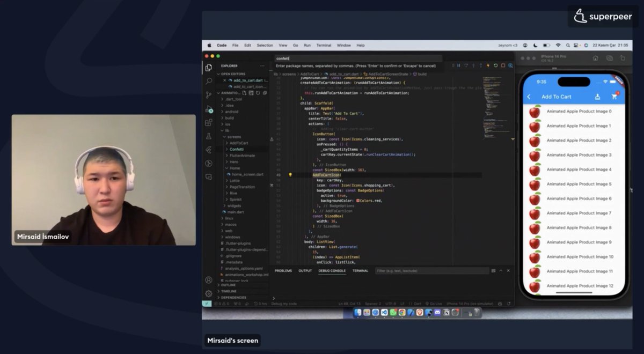Close the add_to_cart.dart open editor
The height and width of the screenshot is (354, 644).
point(225,80)
